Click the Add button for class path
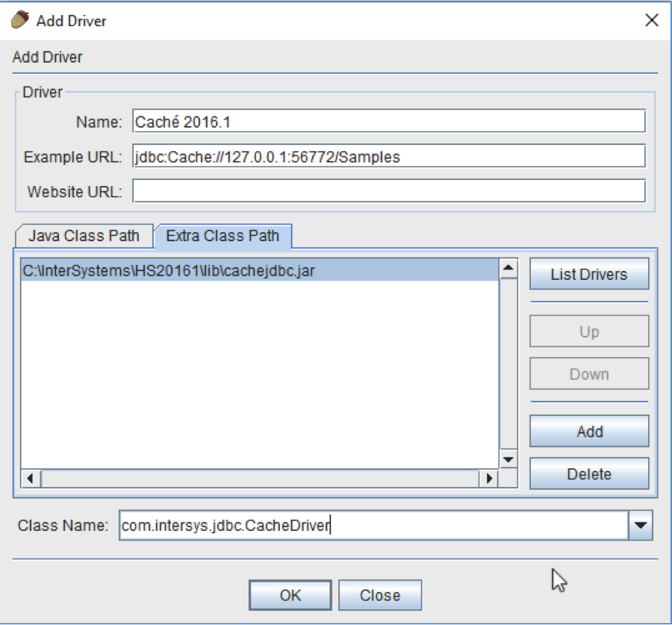 coord(589,432)
